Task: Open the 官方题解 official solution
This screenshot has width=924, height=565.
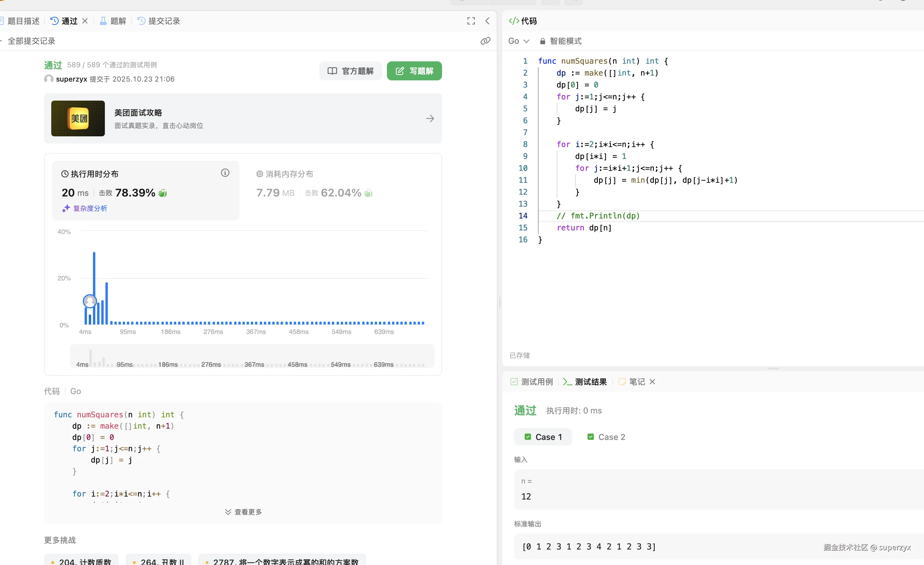Action: 351,71
